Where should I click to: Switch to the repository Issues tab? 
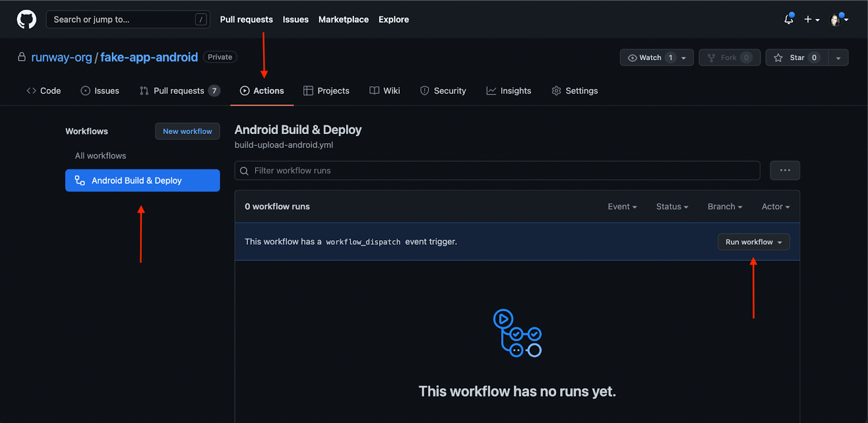(x=100, y=91)
